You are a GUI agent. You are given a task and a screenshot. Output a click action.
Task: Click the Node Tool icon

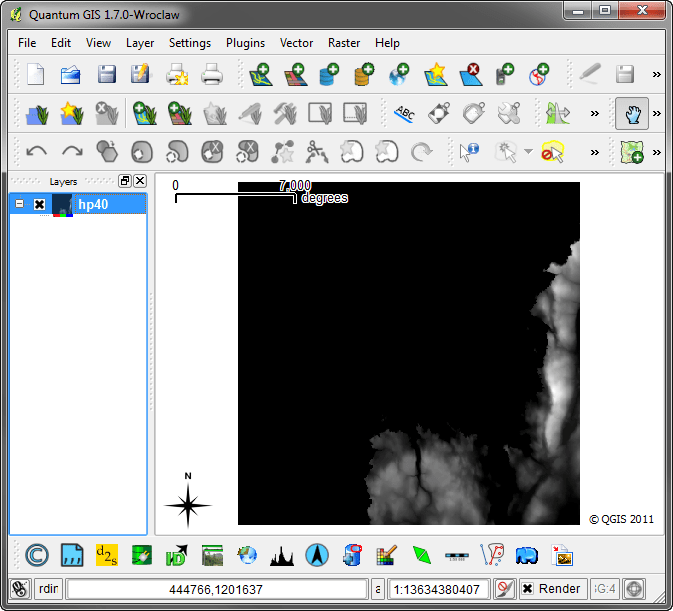point(282,152)
